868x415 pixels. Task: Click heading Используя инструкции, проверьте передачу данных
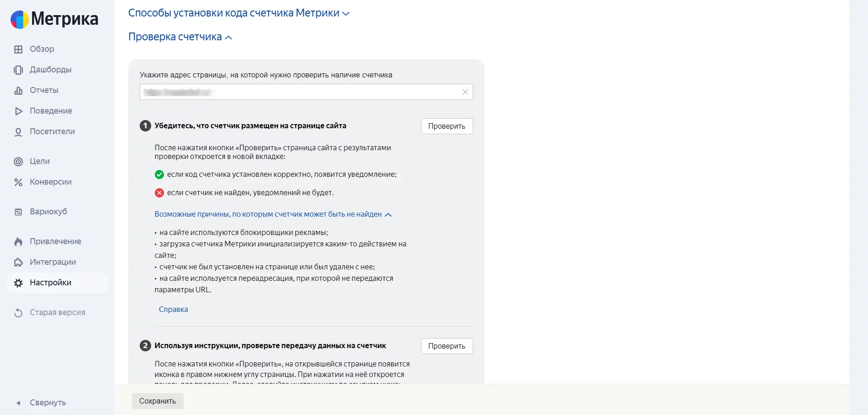(x=270, y=345)
